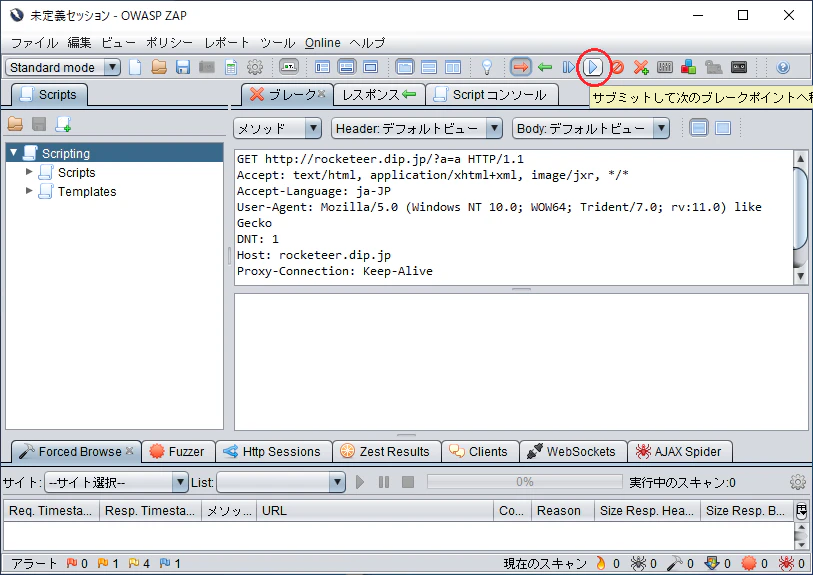Image resolution: width=813 pixels, height=575 pixels.
Task: Switch to the Zest Results tab
Action: point(386,452)
